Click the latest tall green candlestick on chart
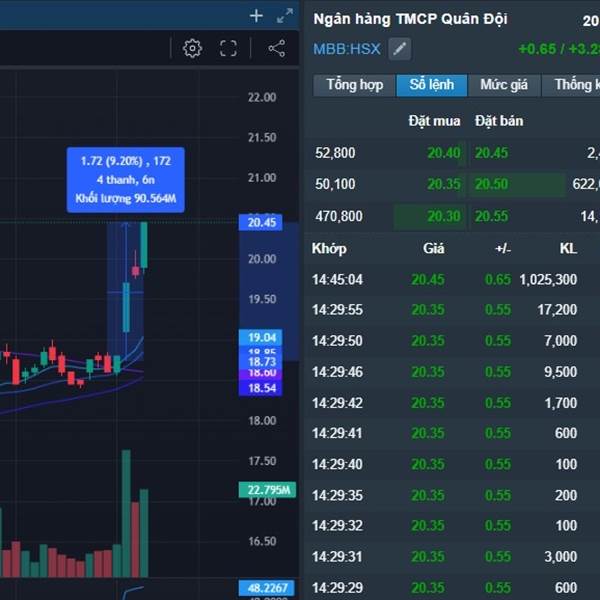 [144, 245]
